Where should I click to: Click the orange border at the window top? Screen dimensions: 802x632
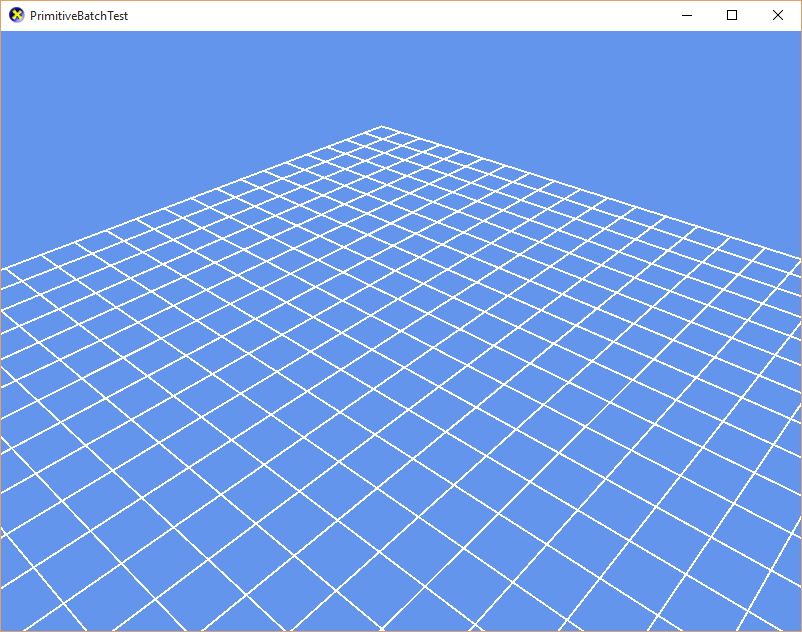400,1
